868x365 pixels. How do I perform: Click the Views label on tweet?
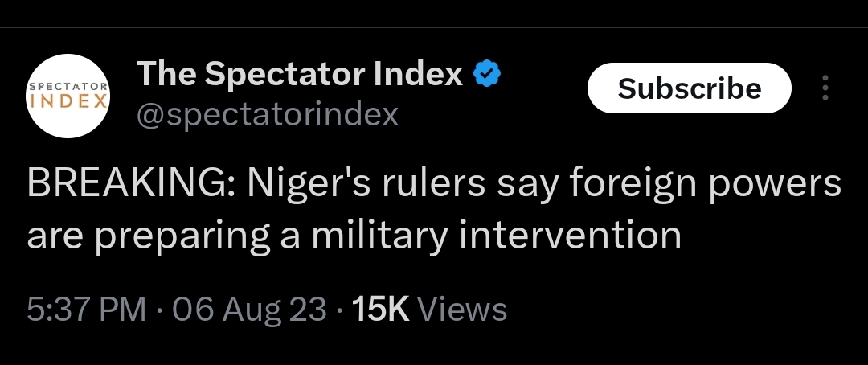pyautogui.click(x=463, y=309)
